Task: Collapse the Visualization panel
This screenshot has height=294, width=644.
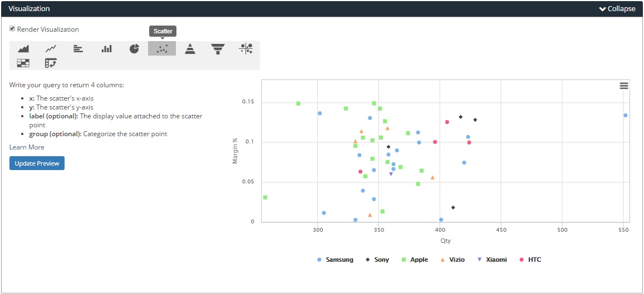Action: [x=617, y=9]
